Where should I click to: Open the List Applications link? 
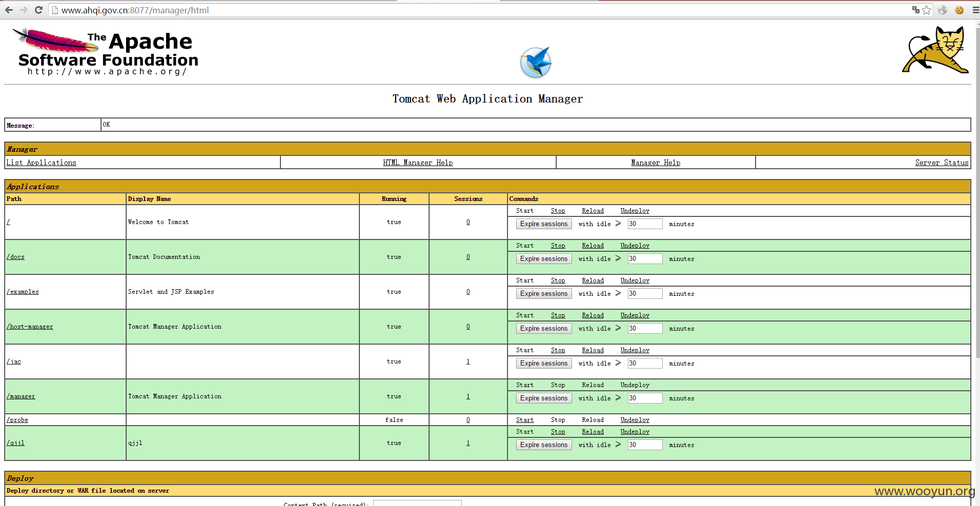pos(41,163)
